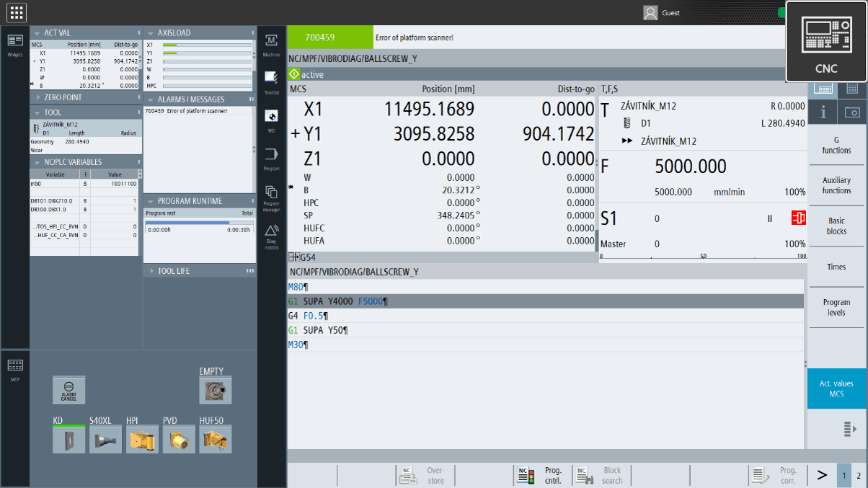
Task: Open the G functions softkey
Action: pyautogui.click(x=836, y=145)
